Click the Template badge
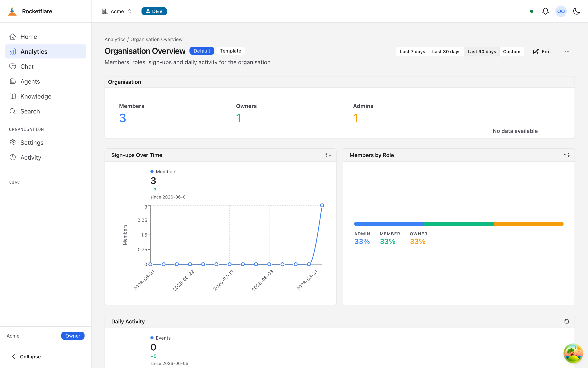 (x=230, y=51)
